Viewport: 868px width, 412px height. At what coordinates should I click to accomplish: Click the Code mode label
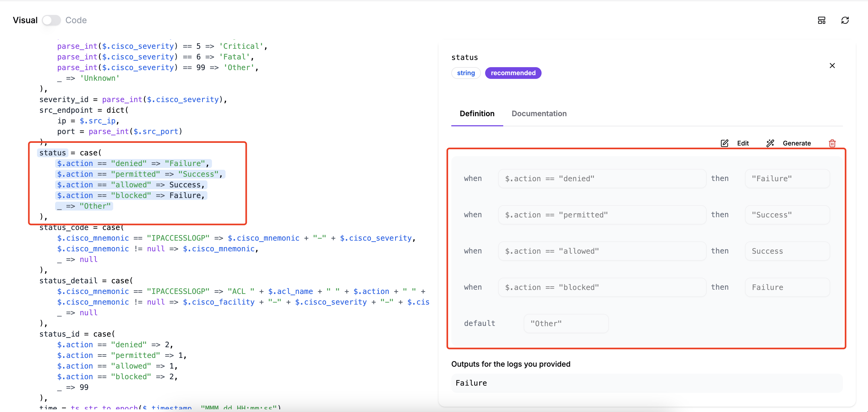click(x=76, y=20)
